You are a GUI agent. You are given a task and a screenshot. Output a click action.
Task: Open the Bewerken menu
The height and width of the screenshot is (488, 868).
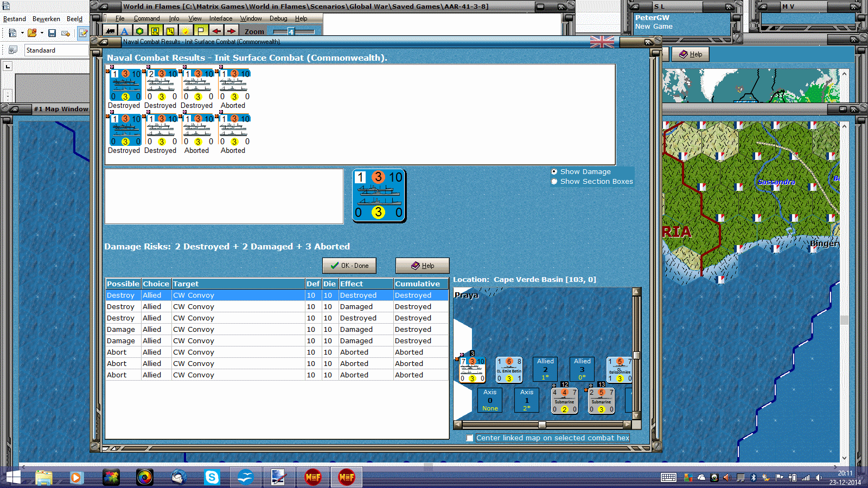[46, 19]
